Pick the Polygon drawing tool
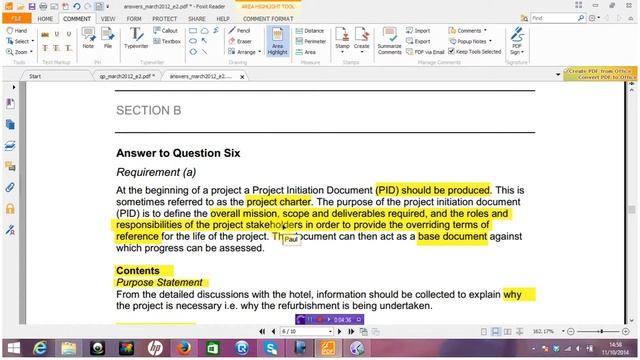The height and width of the screenshot is (360, 640). point(193,52)
